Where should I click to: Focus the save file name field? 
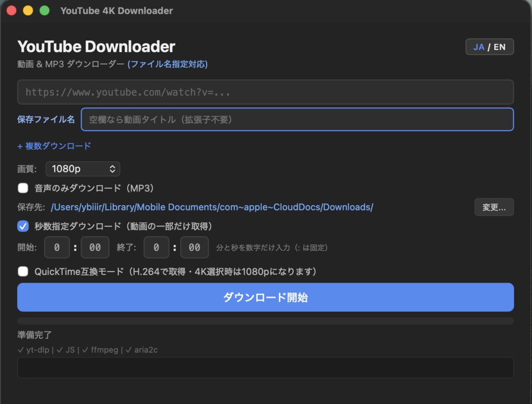[x=297, y=120]
